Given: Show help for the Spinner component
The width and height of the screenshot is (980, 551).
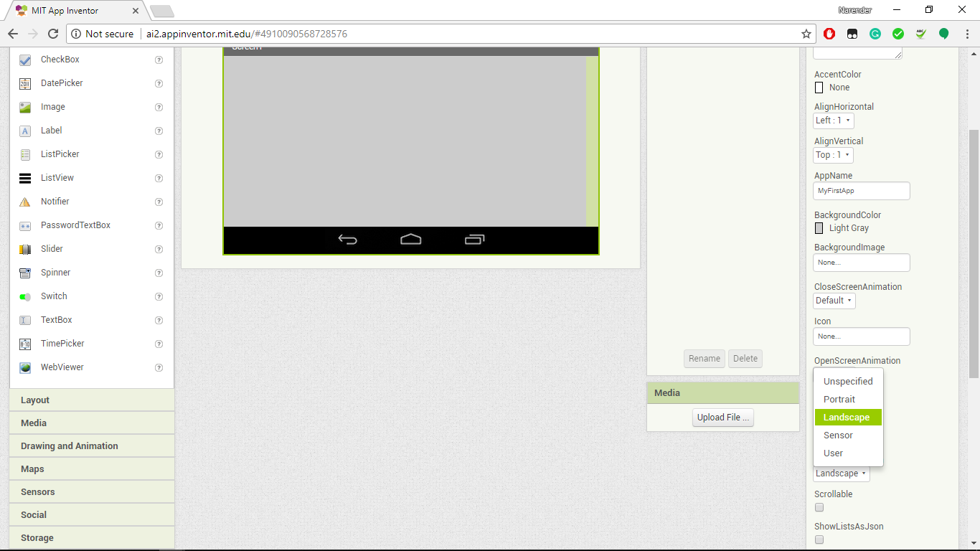Looking at the screenshot, I should (159, 273).
